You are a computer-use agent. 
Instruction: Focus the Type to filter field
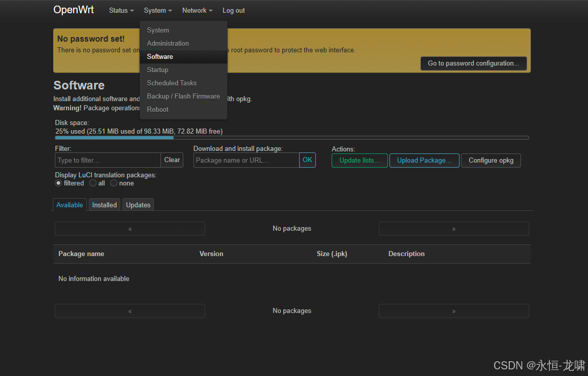[x=108, y=160]
